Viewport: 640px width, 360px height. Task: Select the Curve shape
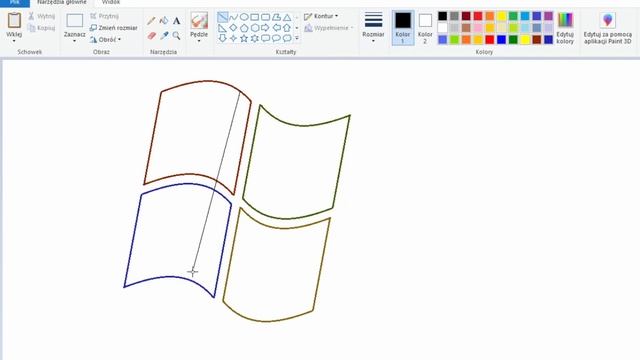click(233, 17)
